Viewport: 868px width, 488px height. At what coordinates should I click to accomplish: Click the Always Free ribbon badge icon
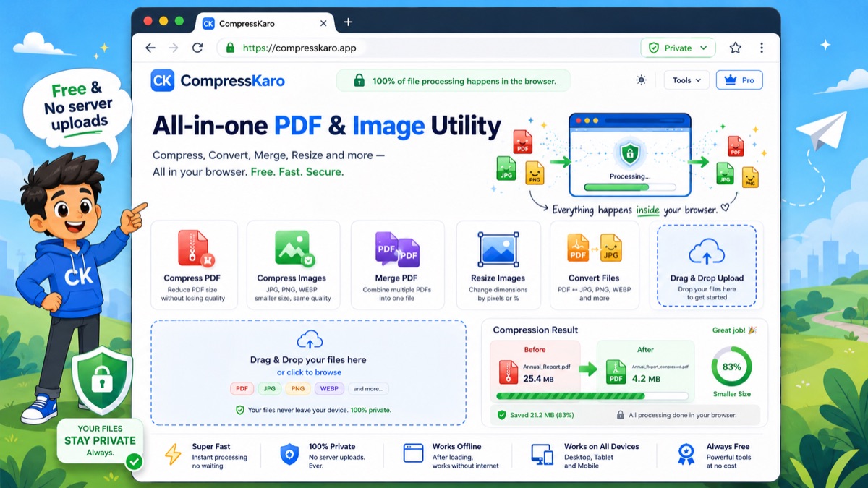pyautogui.click(x=686, y=454)
